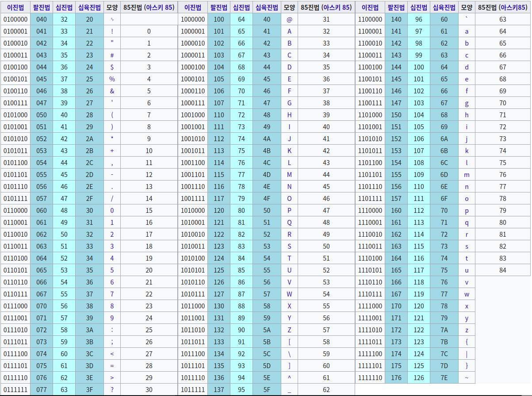Screen dimensions: 532x396
Task: Click binary cell 1100000
Action: click(x=371, y=19)
